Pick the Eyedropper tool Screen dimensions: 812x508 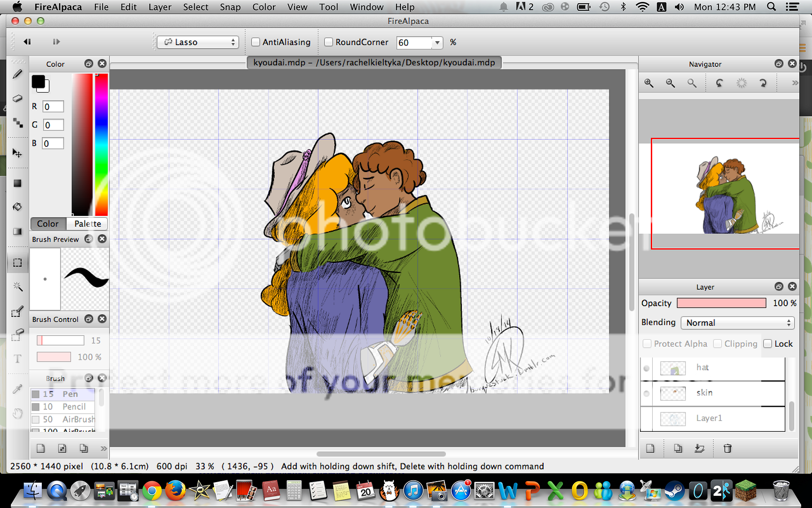(x=17, y=389)
